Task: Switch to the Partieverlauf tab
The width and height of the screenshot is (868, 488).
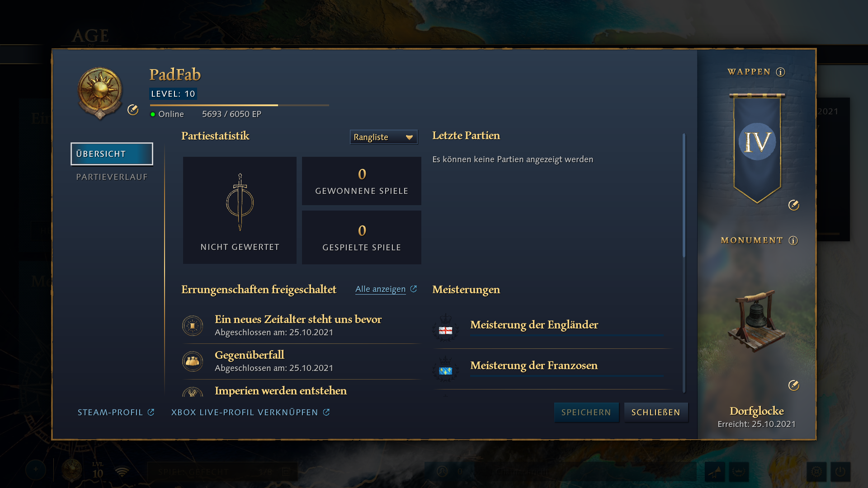Action: click(112, 177)
